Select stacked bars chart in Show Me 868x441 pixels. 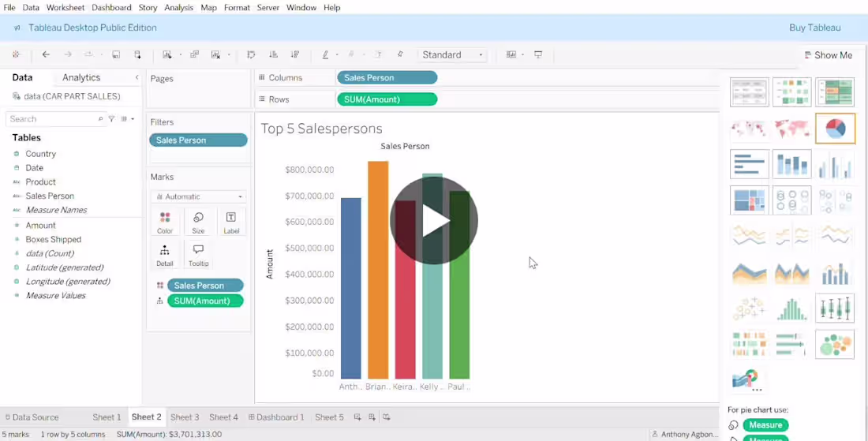tap(791, 164)
